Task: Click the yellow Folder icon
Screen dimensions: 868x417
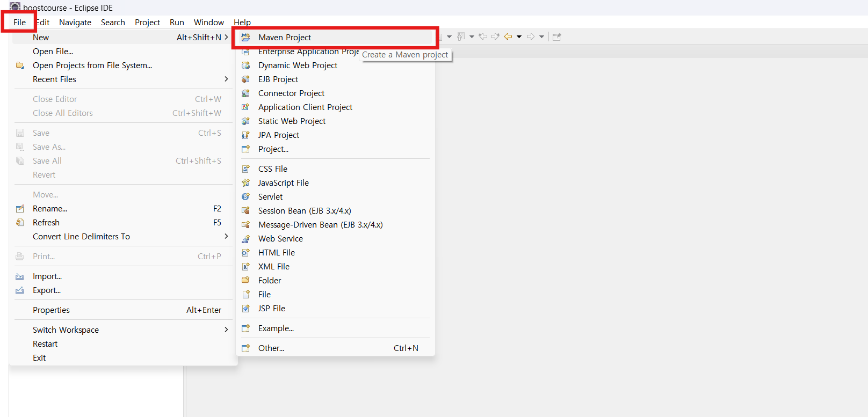Action: [245, 281]
